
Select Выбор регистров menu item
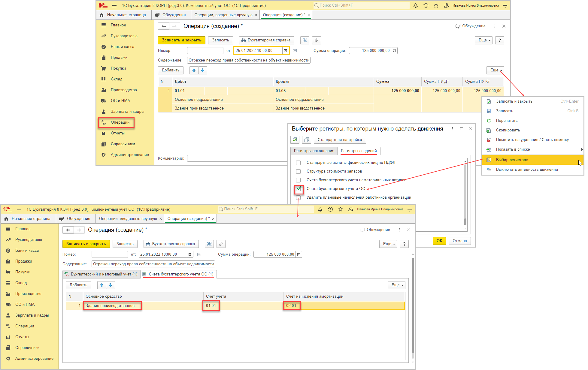[x=533, y=160]
